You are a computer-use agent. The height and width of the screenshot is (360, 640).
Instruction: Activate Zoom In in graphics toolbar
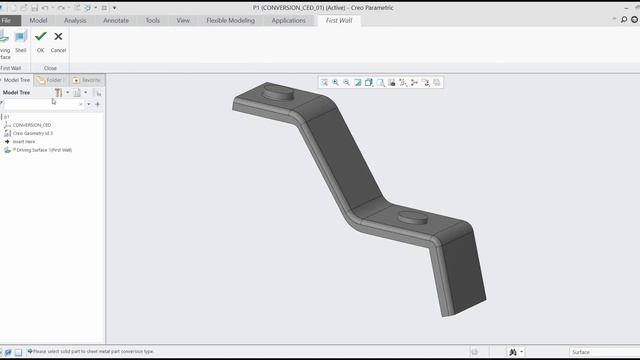point(335,82)
